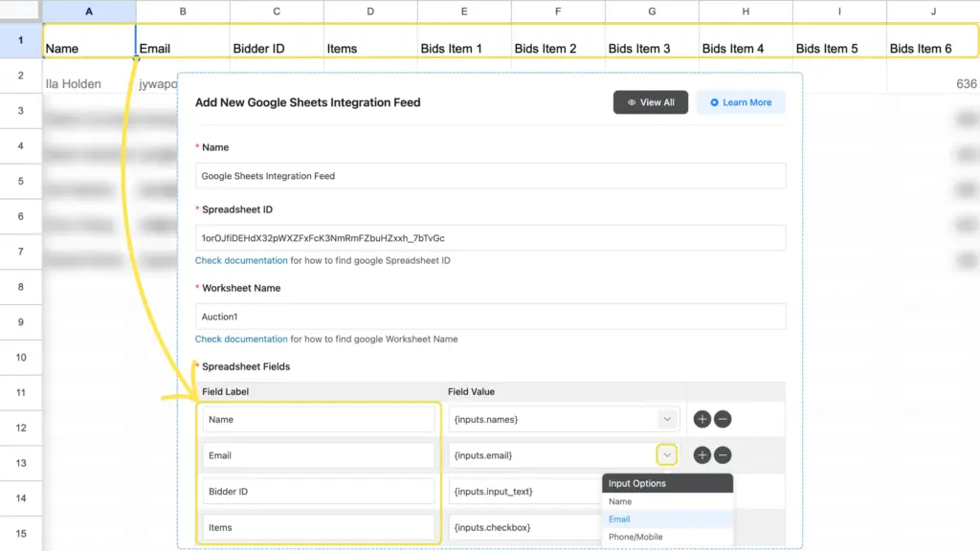Click the Worksheet Name field containing Auction1
Screen dimensions: 980x551
491,317
